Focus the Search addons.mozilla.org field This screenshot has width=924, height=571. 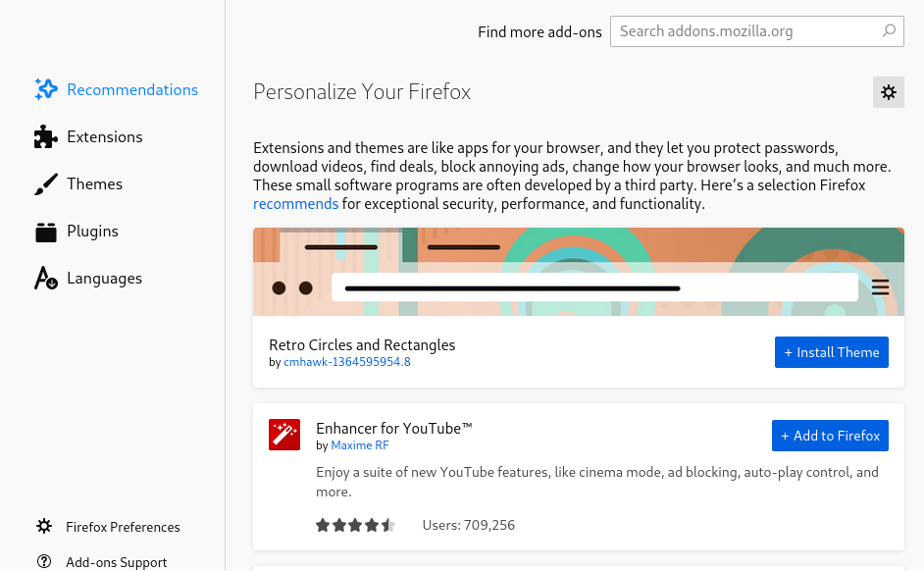tap(745, 31)
